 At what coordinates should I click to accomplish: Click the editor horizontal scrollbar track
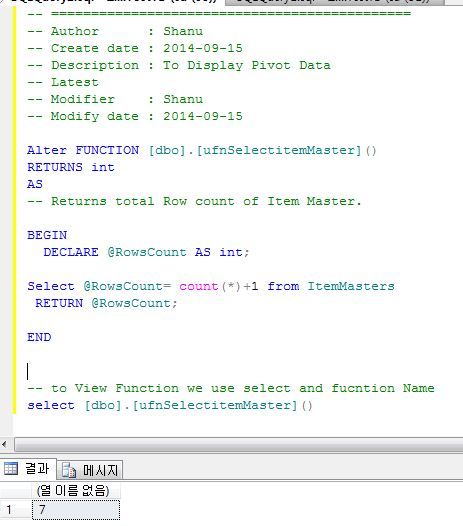(238, 445)
